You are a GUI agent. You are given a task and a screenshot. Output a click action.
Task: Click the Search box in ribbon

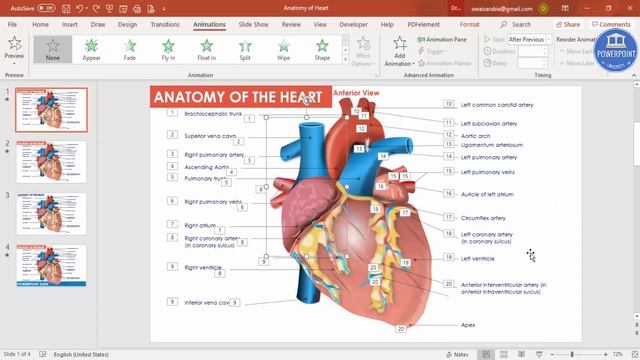click(516, 24)
